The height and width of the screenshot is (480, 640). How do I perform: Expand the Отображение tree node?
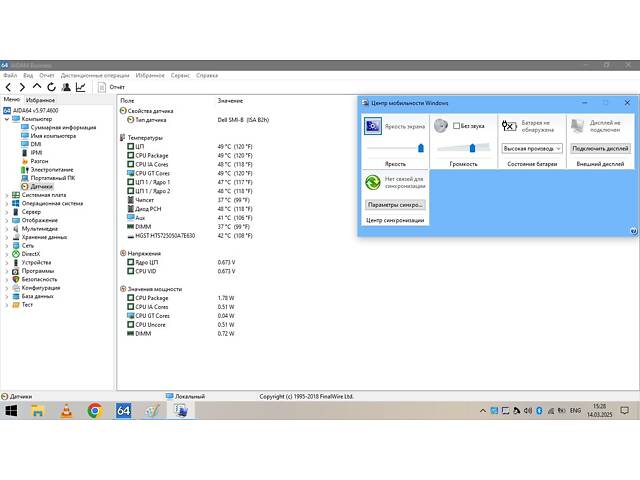[7, 221]
